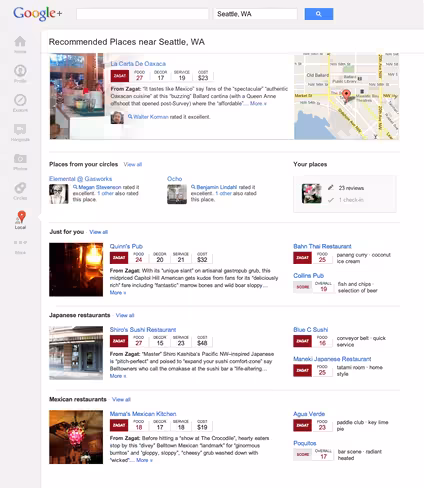Image resolution: width=424 pixels, height=488 pixels.
Task: View all Just for you places
Action: 98,232
